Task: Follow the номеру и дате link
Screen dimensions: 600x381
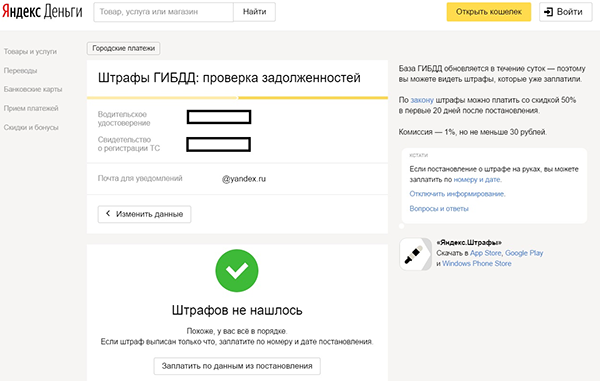Action: pos(477,180)
